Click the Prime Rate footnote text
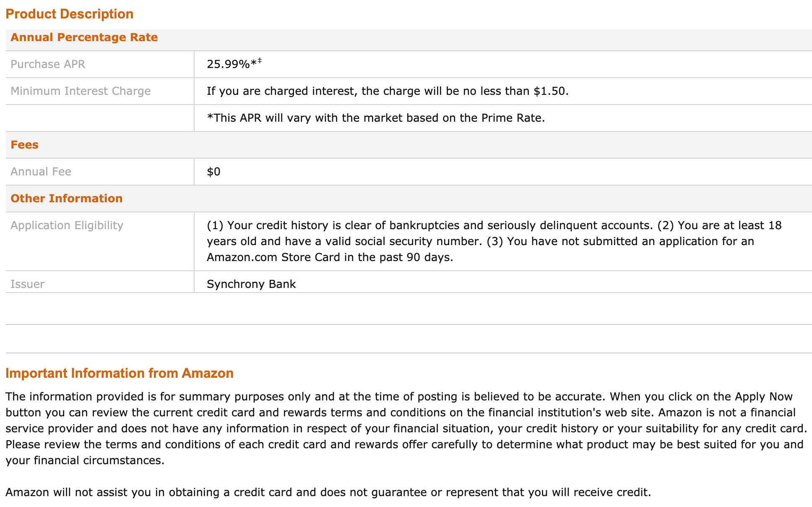Viewport: 812px width, 507px height. tap(376, 118)
